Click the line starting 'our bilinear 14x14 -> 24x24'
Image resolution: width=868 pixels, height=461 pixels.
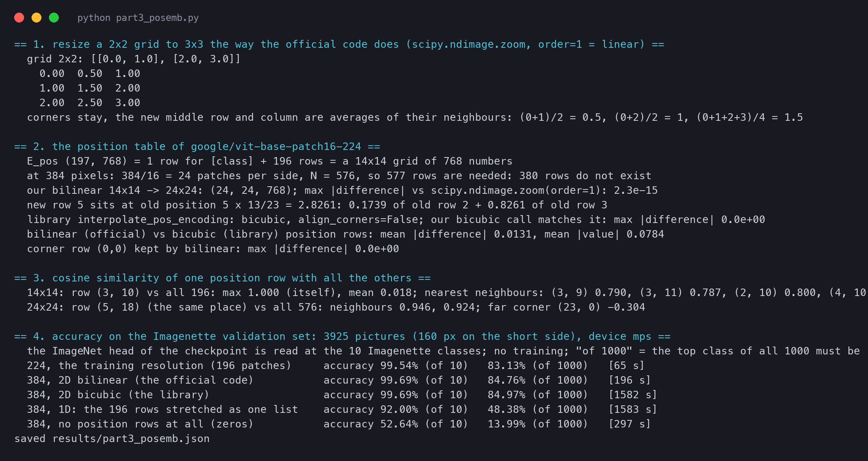[x=342, y=190]
